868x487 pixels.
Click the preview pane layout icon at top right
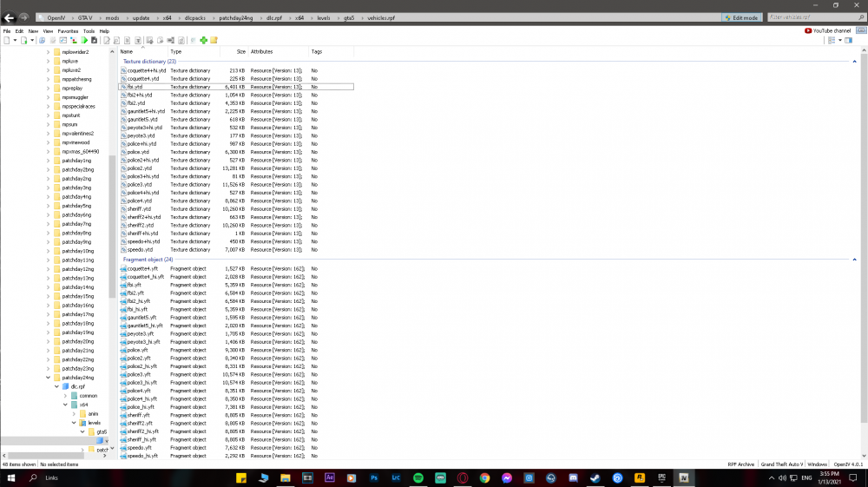849,41
